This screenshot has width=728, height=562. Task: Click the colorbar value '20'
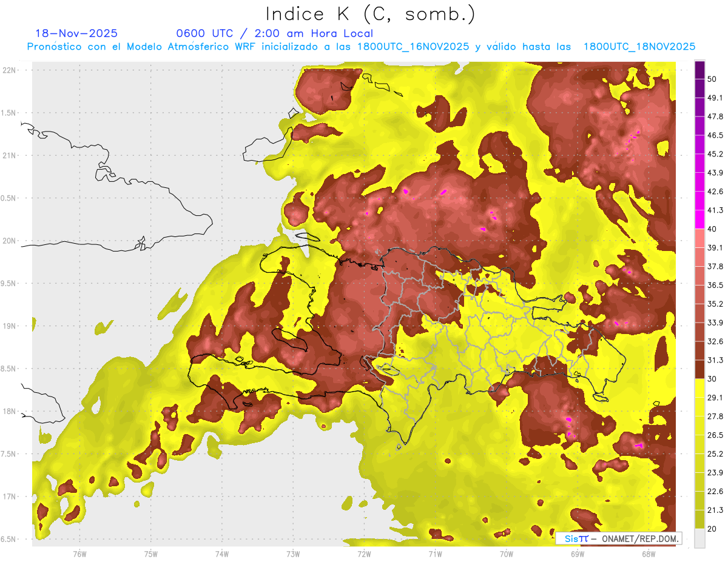(712, 529)
